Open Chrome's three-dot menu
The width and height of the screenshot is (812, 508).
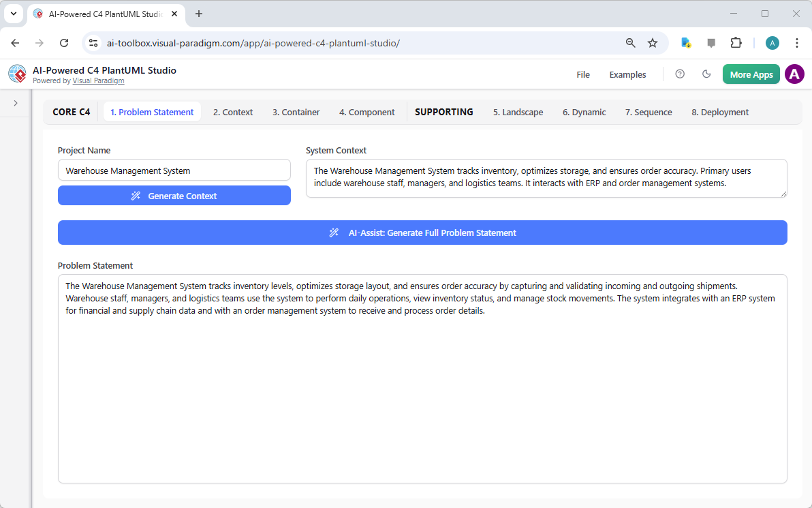797,42
